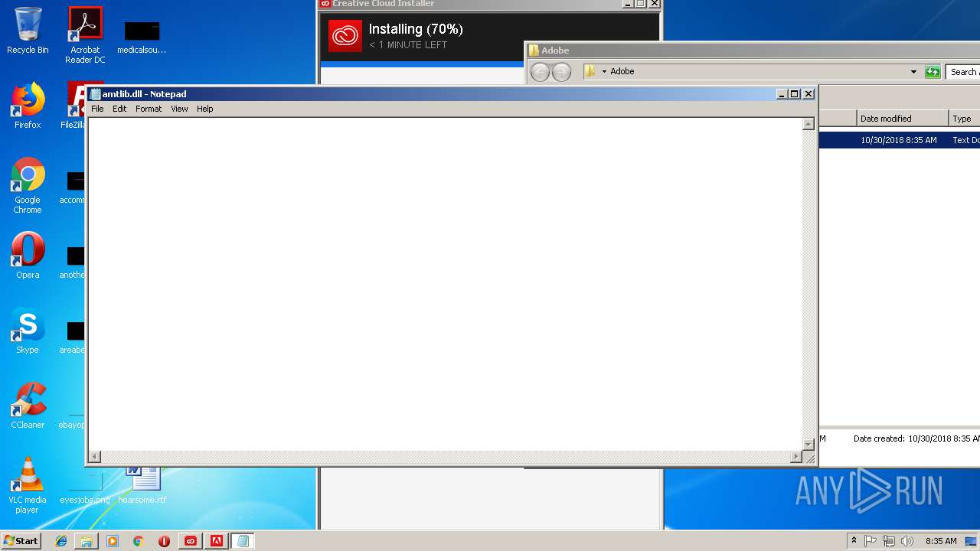Viewport: 980px width, 551px height.
Task: Click Notepad horizontal scrollbar left arrow
Action: click(x=95, y=457)
